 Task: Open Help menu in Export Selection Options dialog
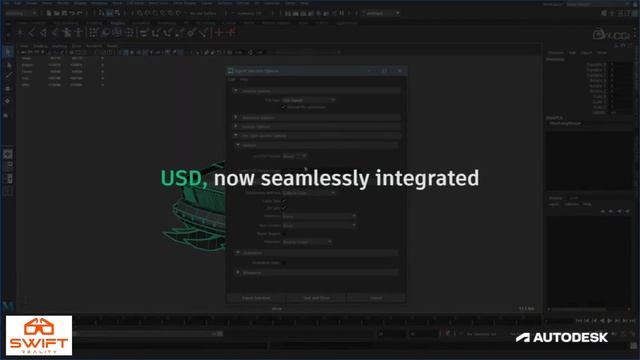(244, 80)
